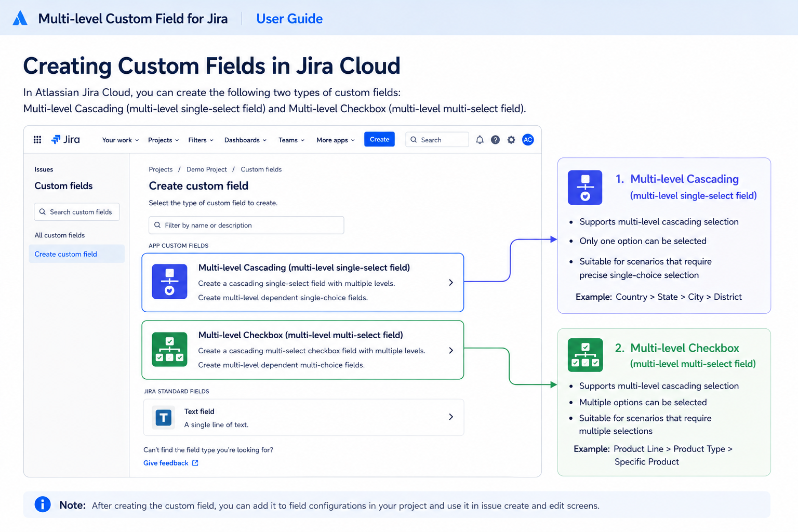Go to Custom fields breadcrumb
Screen dimensions: 798x532
tap(261, 169)
